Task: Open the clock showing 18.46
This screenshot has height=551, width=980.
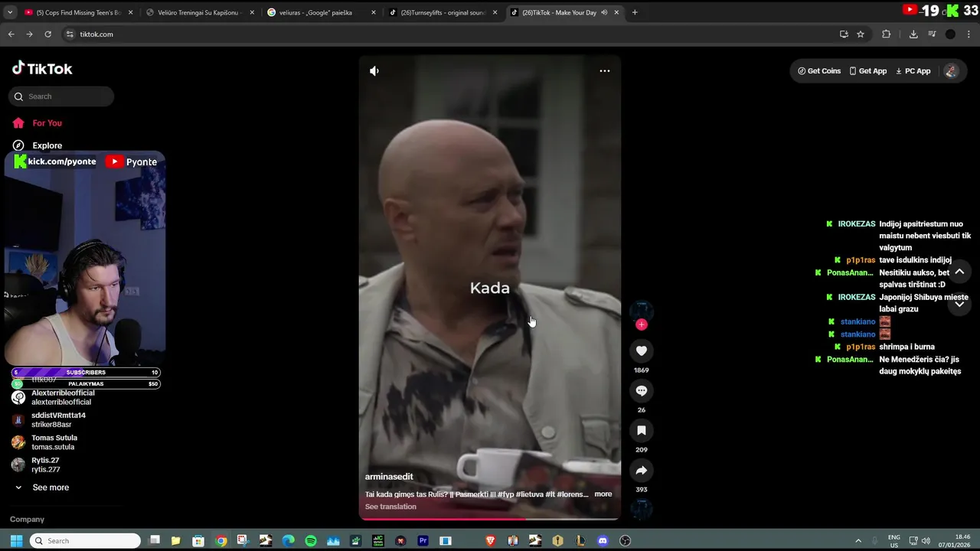Action: pyautogui.click(x=954, y=541)
